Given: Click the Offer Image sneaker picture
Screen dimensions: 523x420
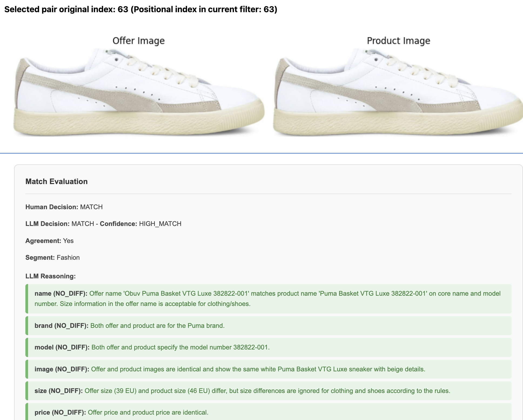Looking at the screenshot, I should (x=139, y=92).
